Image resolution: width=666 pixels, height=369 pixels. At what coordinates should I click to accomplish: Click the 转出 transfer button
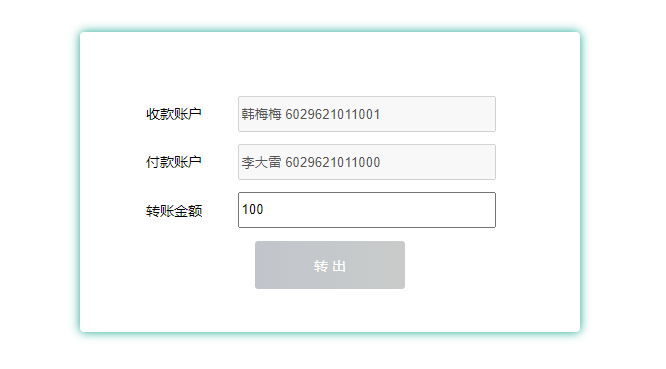[330, 265]
